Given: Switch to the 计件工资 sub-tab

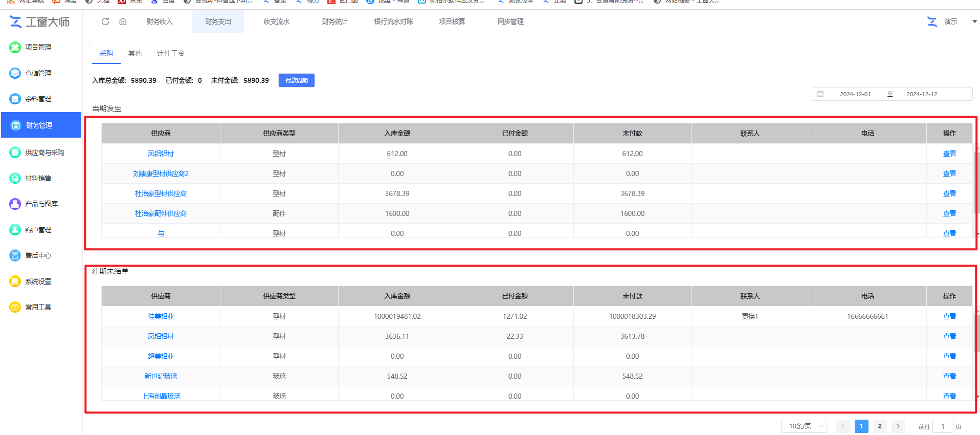Looking at the screenshot, I should [170, 53].
